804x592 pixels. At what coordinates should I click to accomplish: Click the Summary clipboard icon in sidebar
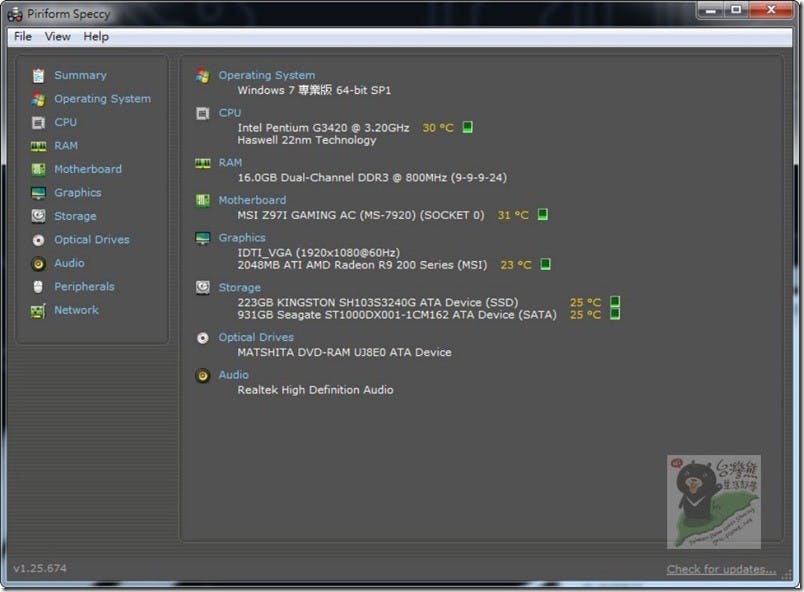38,75
